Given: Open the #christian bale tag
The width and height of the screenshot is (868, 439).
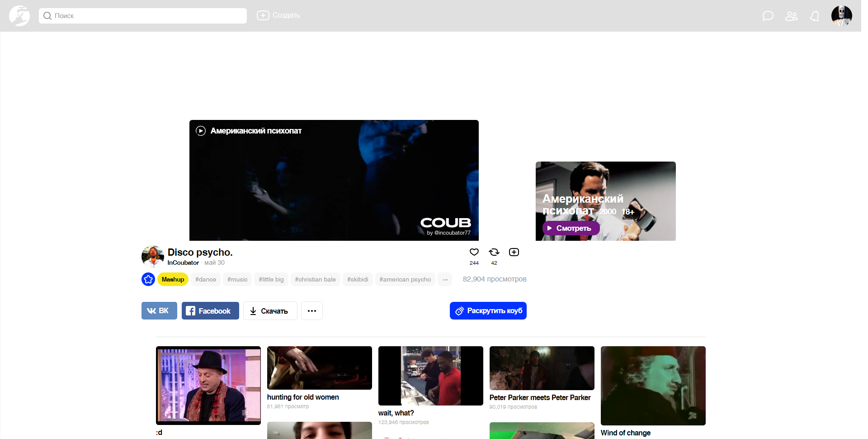Looking at the screenshot, I should (x=315, y=280).
